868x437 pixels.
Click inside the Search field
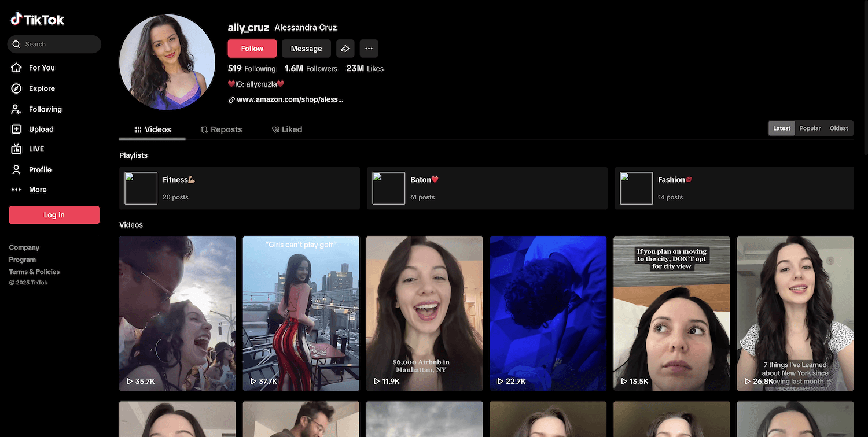coord(58,44)
